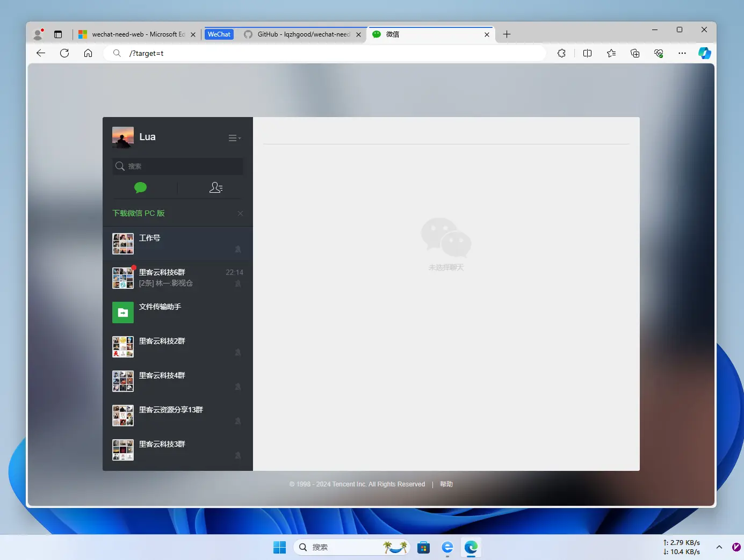Click the 下载微信 PC 版 link
The width and height of the screenshot is (744, 560).
[x=139, y=213]
